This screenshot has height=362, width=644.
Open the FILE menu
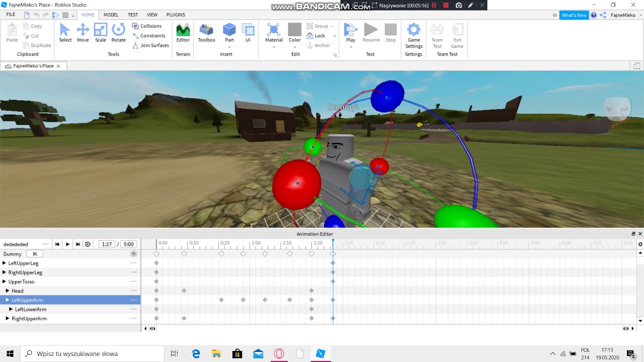[x=11, y=15]
